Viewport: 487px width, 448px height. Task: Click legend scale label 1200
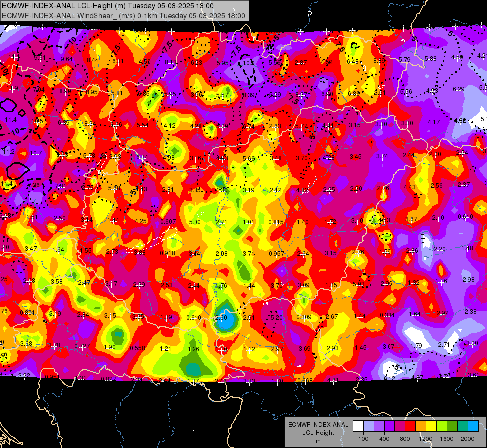point(426,439)
